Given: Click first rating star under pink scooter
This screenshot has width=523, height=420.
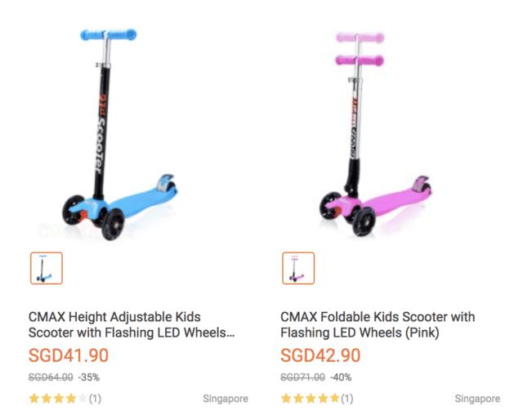Looking at the screenshot, I should 286,399.
